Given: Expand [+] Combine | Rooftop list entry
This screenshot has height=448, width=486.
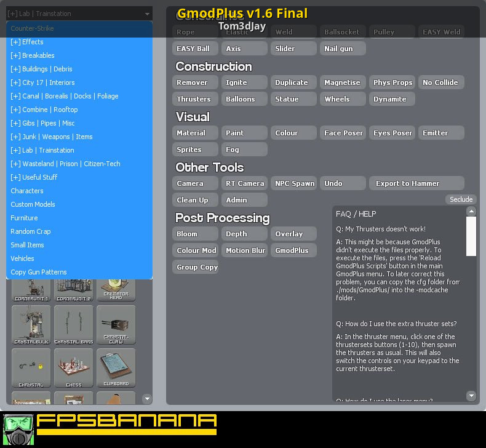Looking at the screenshot, I should coord(44,110).
